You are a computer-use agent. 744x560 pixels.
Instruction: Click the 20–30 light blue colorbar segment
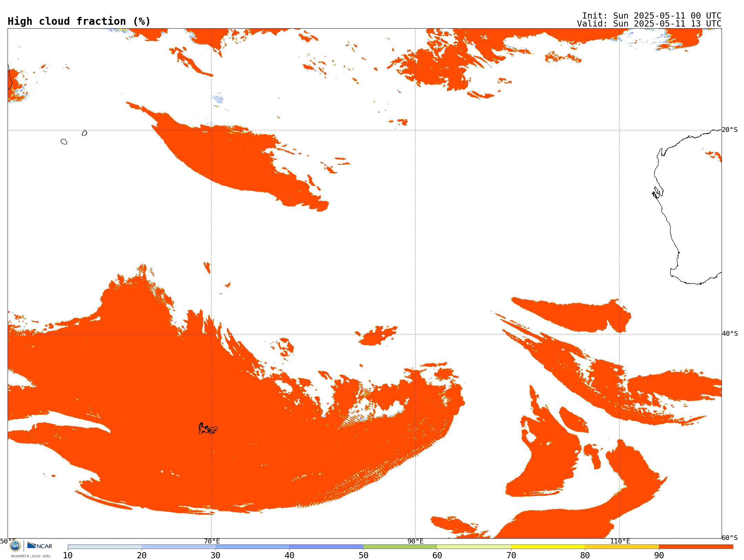coord(178,547)
